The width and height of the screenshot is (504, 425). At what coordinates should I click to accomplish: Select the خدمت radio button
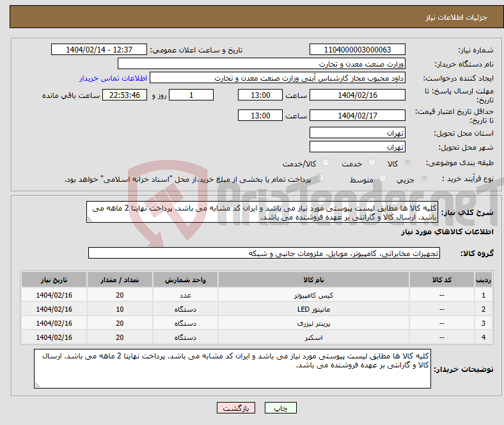[372, 163]
